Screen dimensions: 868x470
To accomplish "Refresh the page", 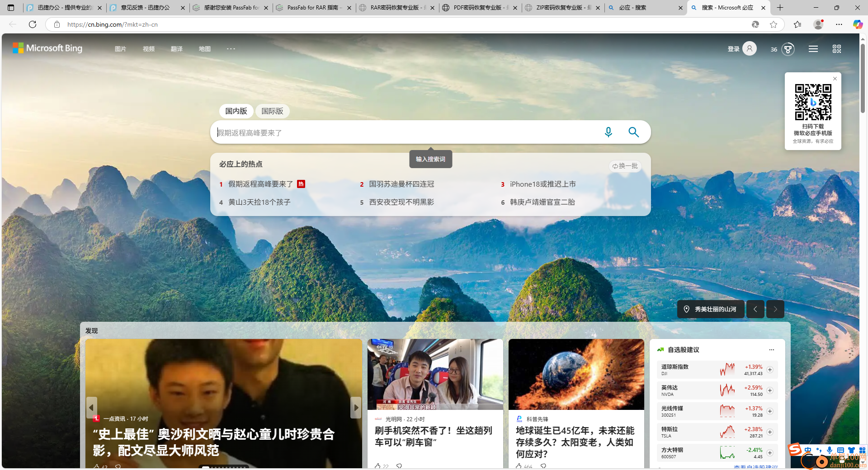I will (33, 24).
